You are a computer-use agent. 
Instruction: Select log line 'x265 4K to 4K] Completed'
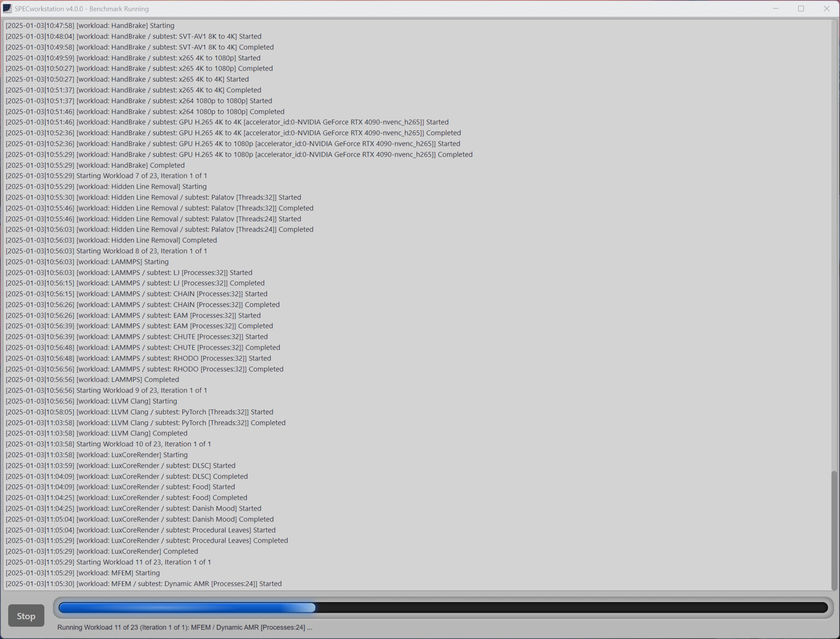click(133, 90)
